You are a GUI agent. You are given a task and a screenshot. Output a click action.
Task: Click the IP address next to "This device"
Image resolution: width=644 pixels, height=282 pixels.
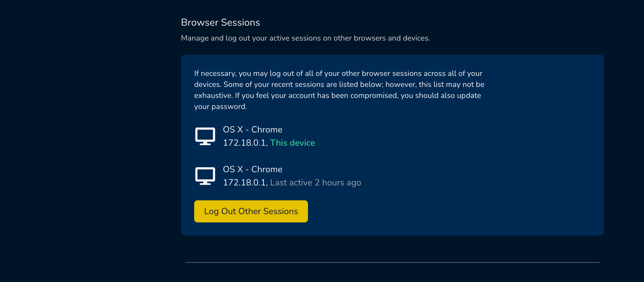click(x=245, y=143)
